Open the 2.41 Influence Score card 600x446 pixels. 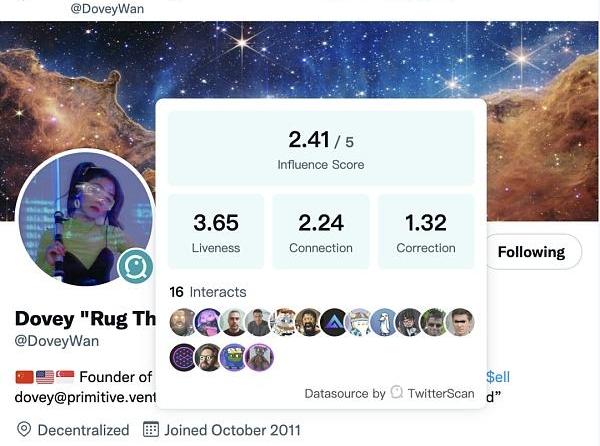(x=321, y=149)
